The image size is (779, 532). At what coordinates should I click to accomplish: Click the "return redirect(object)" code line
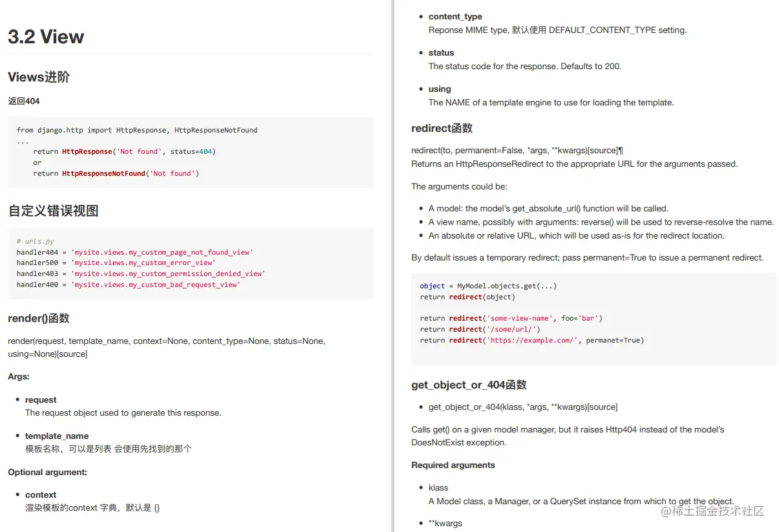click(467, 297)
